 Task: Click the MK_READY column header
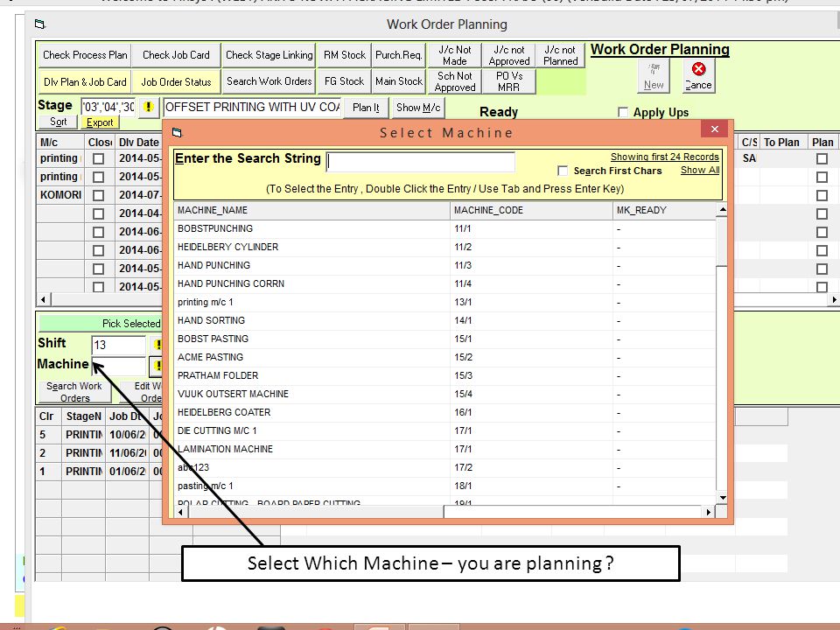click(x=664, y=211)
